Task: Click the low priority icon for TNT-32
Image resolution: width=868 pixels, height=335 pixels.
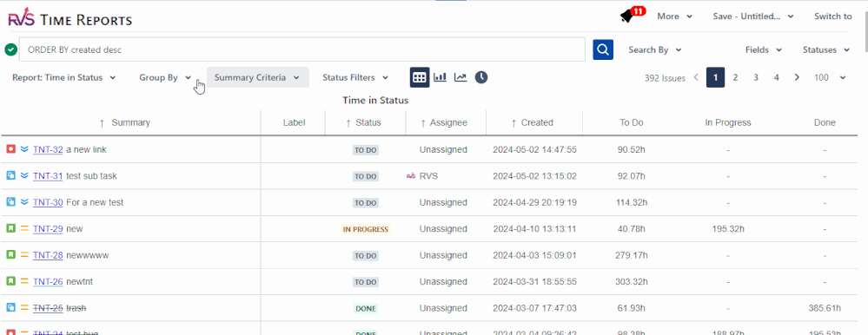Action: (24, 149)
